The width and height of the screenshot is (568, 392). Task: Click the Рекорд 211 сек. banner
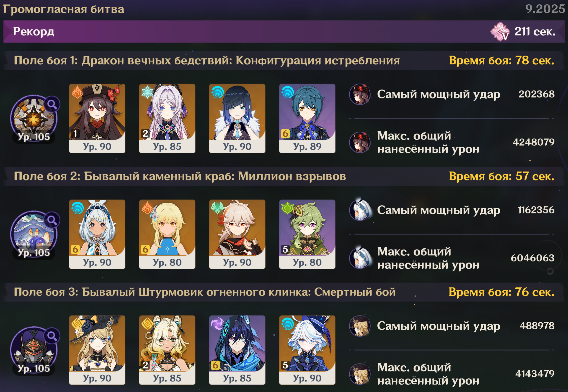(x=284, y=31)
